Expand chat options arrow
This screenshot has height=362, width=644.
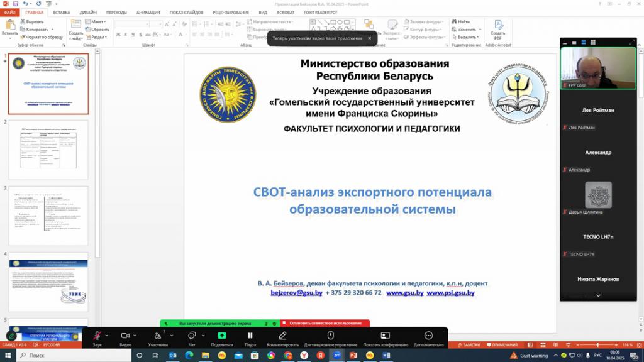tap(203, 336)
